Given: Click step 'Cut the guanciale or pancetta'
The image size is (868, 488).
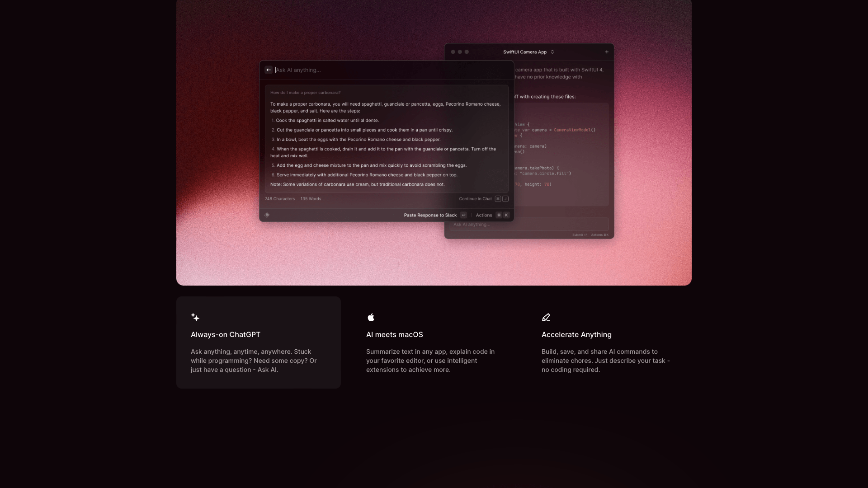Looking at the screenshot, I should point(364,130).
